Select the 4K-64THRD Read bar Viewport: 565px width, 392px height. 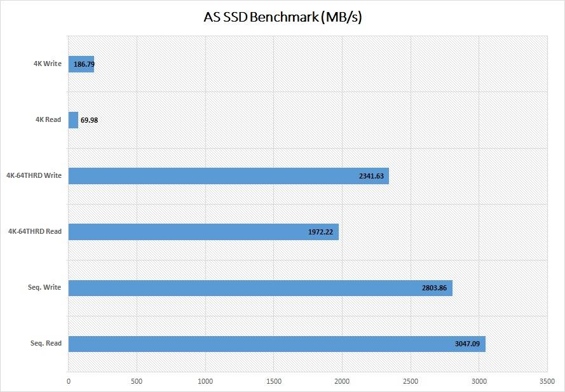(203, 232)
